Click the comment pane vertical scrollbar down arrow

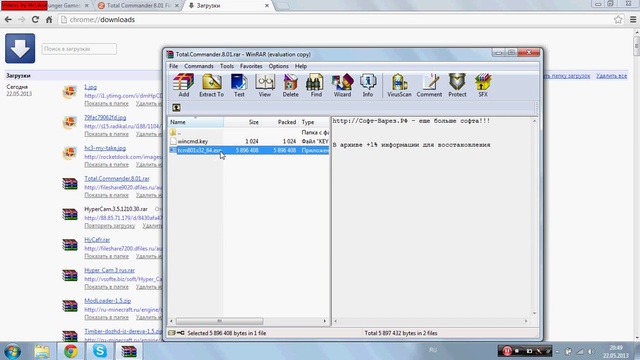[534, 313]
